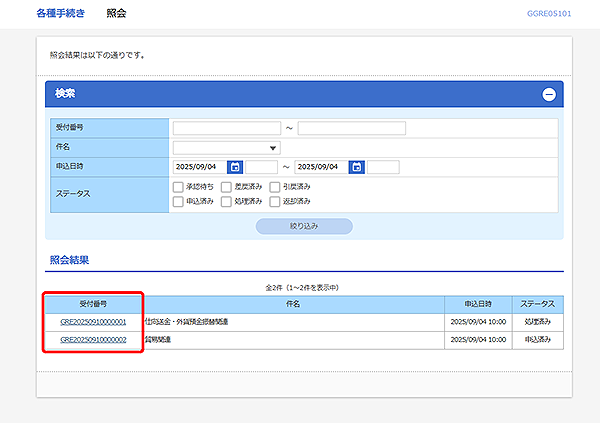Image resolution: width=600 pixels, height=423 pixels.
Task: Click the 各種手続き breadcrumb heading
Action: tap(60, 13)
